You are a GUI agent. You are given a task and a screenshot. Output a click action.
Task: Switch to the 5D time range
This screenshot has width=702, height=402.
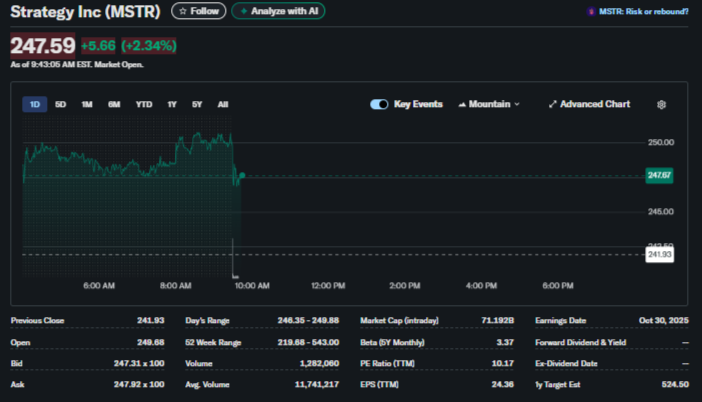tap(61, 104)
